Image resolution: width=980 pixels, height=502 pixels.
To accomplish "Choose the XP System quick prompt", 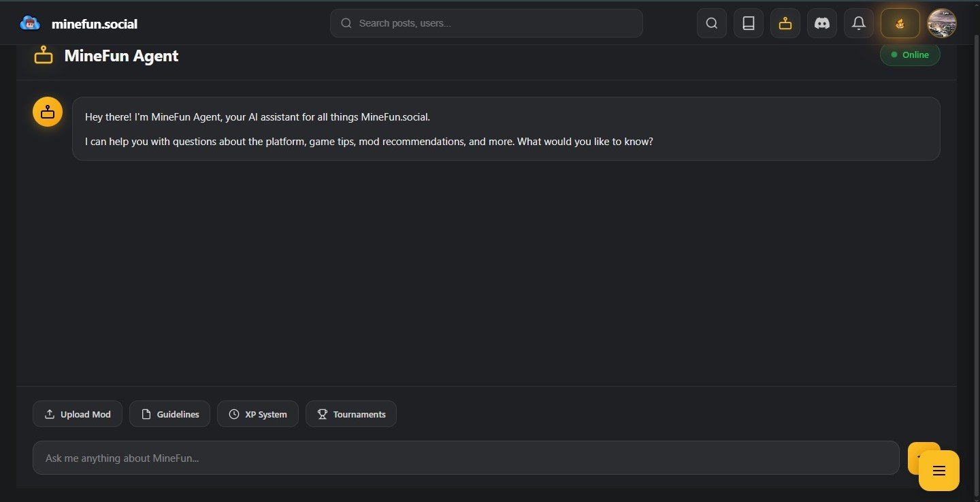I will [x=257, y=414].
